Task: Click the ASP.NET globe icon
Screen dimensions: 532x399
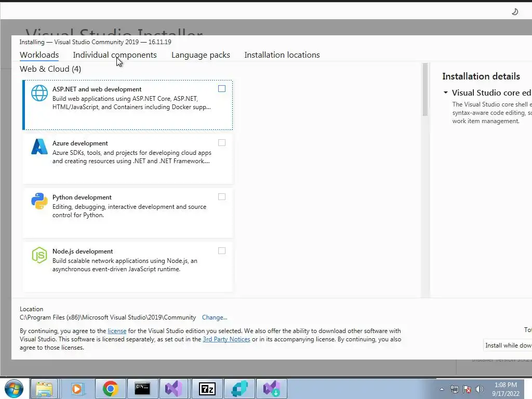Action: tap(39, 93)
